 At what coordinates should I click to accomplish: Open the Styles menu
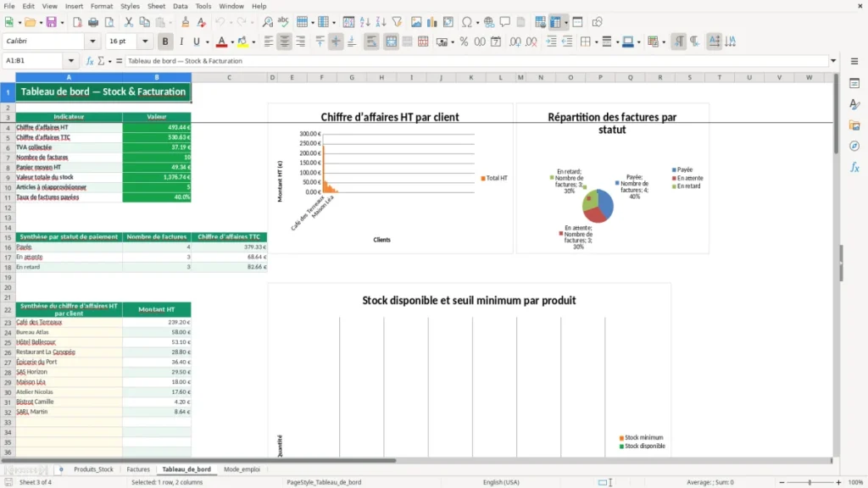point(130,6)
